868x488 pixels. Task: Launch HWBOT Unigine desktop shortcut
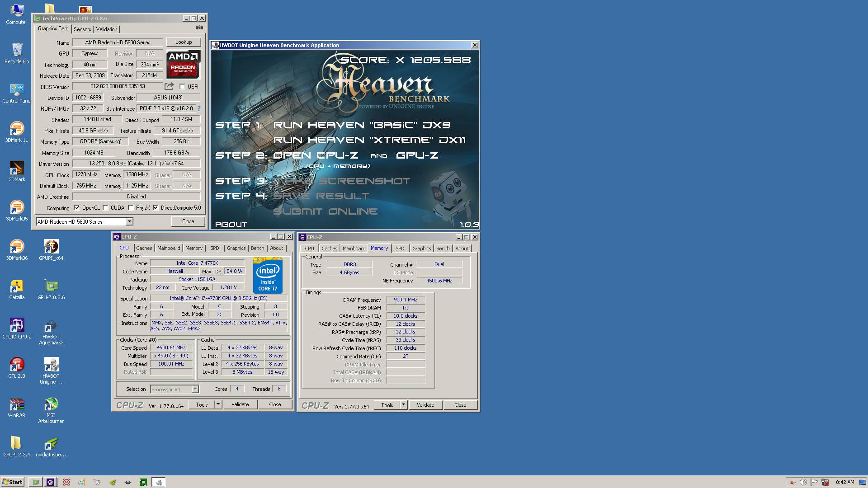[x=51, y=371]
